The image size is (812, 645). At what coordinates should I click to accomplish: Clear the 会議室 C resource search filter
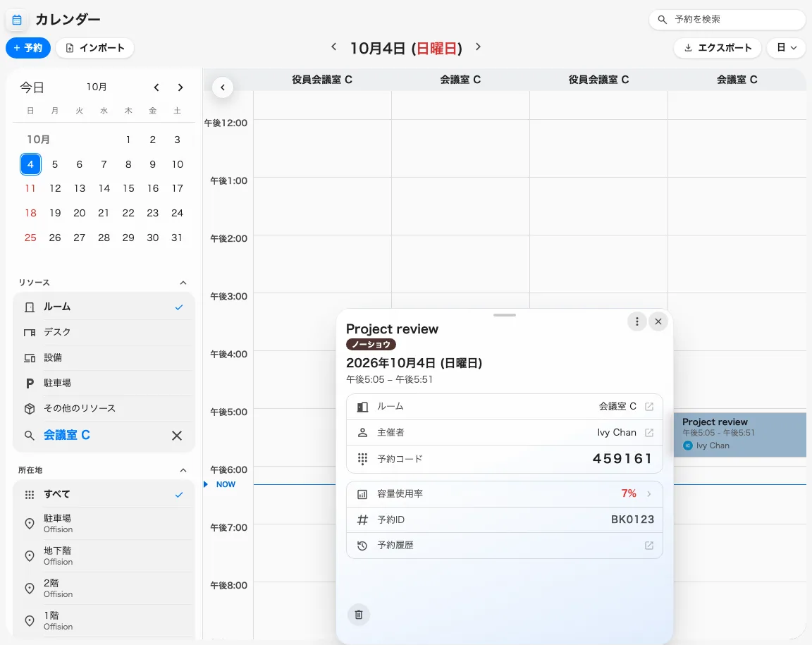coord(177,436)
